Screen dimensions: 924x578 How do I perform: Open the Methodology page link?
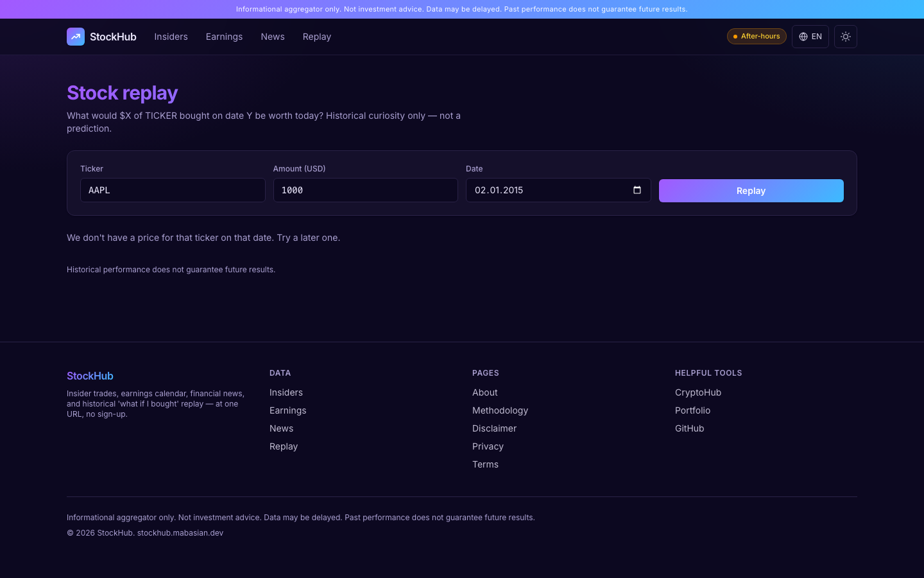[x=501, y=410]
